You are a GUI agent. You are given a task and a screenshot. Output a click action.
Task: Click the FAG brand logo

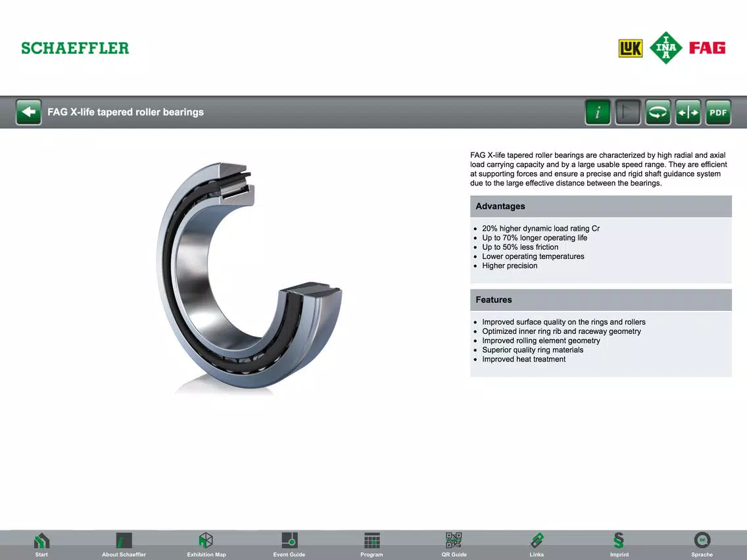[707, 48]
